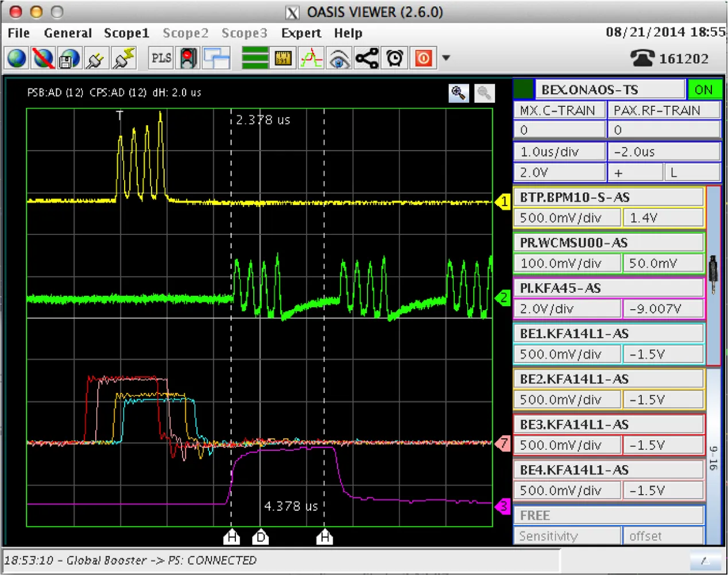The width and height of the screenshot is (728, 575).
Task: Select the magenta channel 3 marker
Action: 503,506
